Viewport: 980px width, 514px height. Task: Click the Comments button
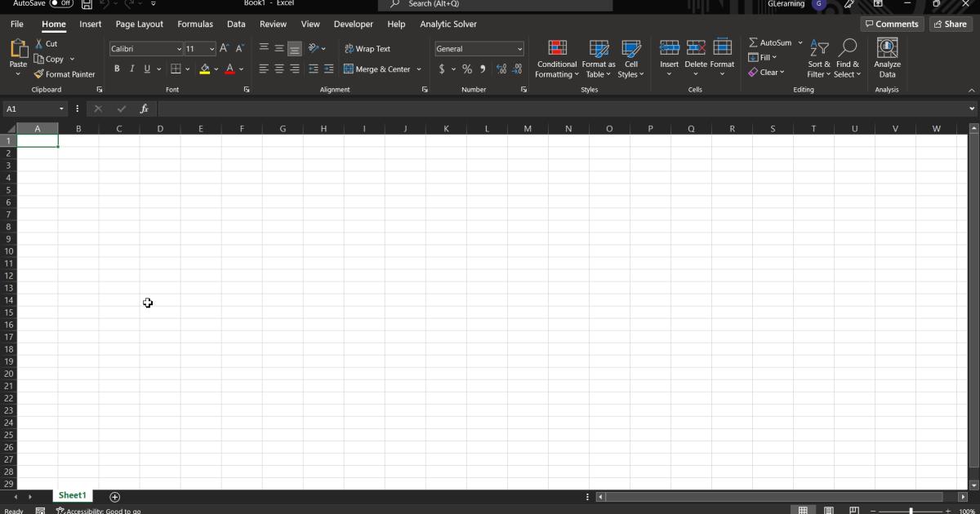(892, 24)
